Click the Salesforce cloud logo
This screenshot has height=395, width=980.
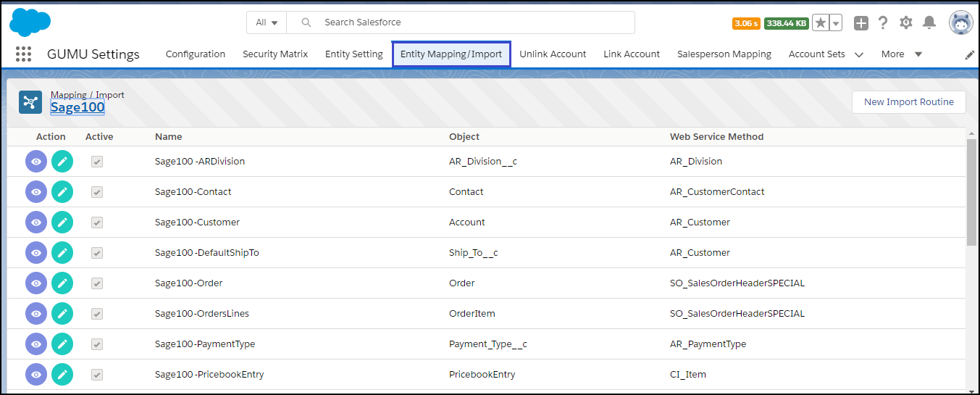point(30,23)
